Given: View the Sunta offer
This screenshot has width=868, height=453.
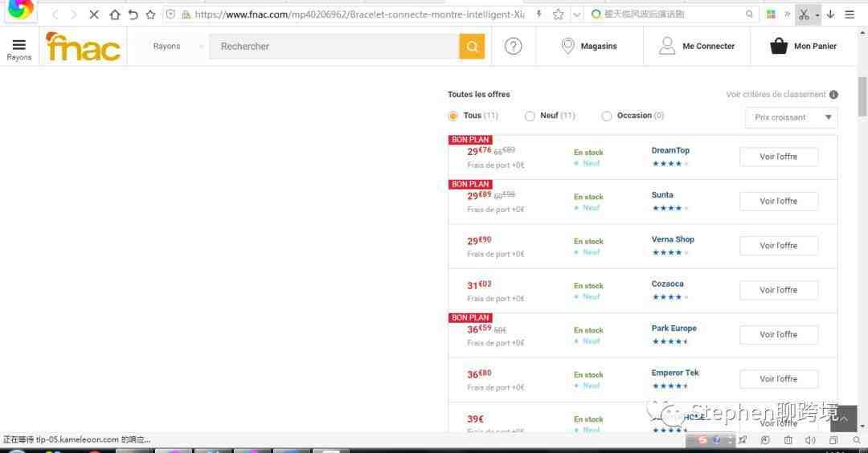Looking at the screenshot, I should click(x=778, y=201).
